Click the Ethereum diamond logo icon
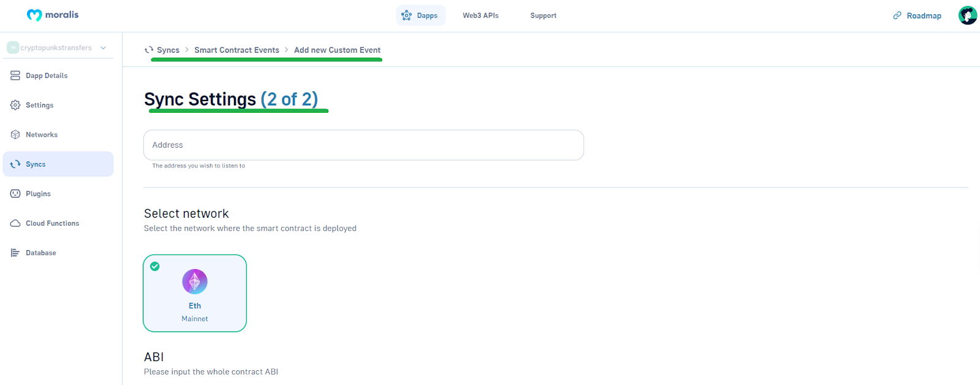 (x=195, y=281)
